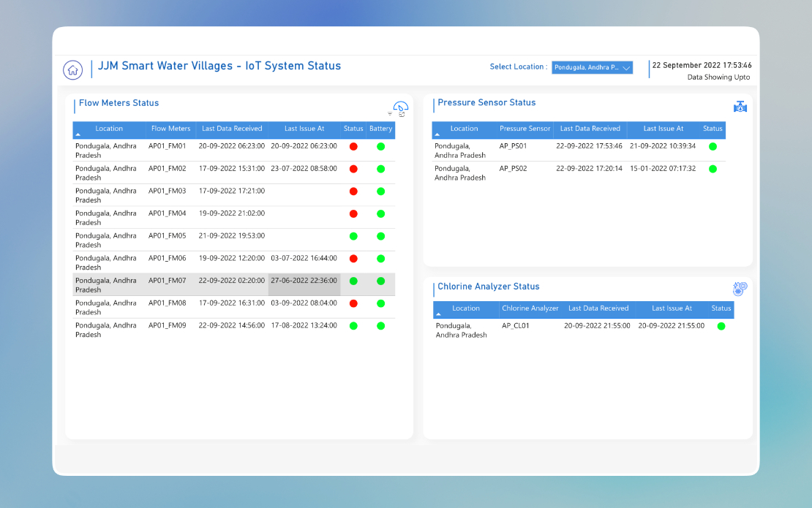Sort by Chlorine Analyzer column header
Screen dimensions: 812x508
coord(530,308)
